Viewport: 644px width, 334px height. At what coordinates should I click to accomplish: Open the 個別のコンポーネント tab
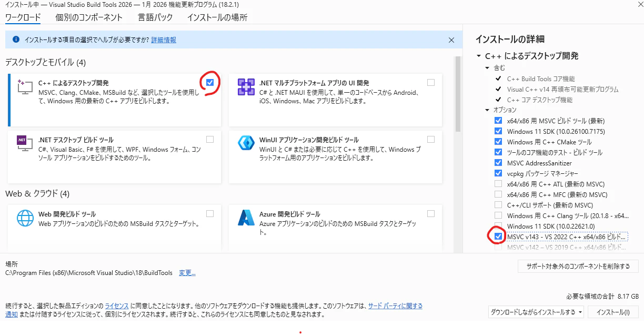[x=89, y=17]
